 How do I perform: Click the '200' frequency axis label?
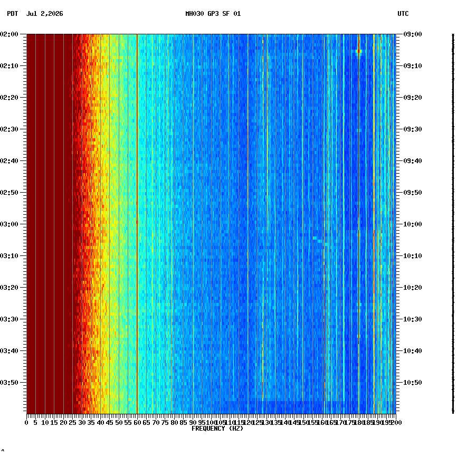tap(396, 423)
